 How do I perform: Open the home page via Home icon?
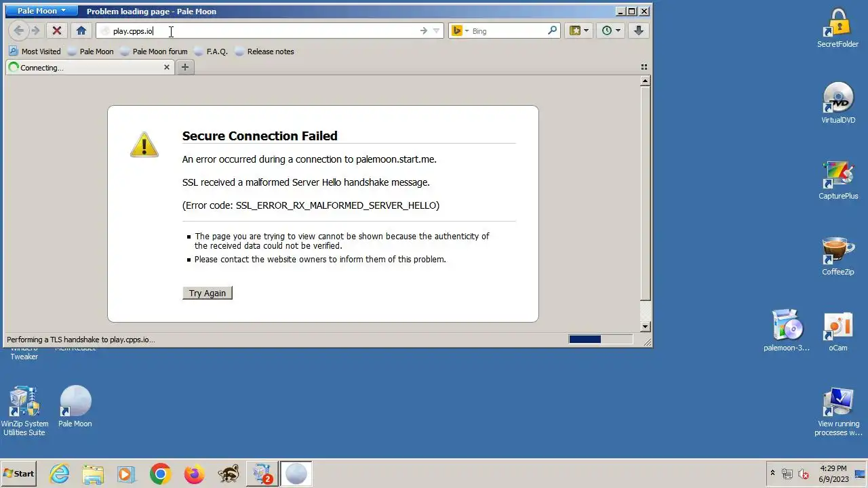81,30
